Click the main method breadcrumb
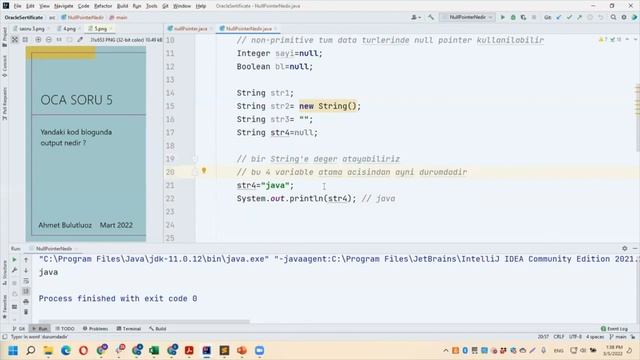The width and height of the screenshot is (640, 360). click(x=118, y=18)
